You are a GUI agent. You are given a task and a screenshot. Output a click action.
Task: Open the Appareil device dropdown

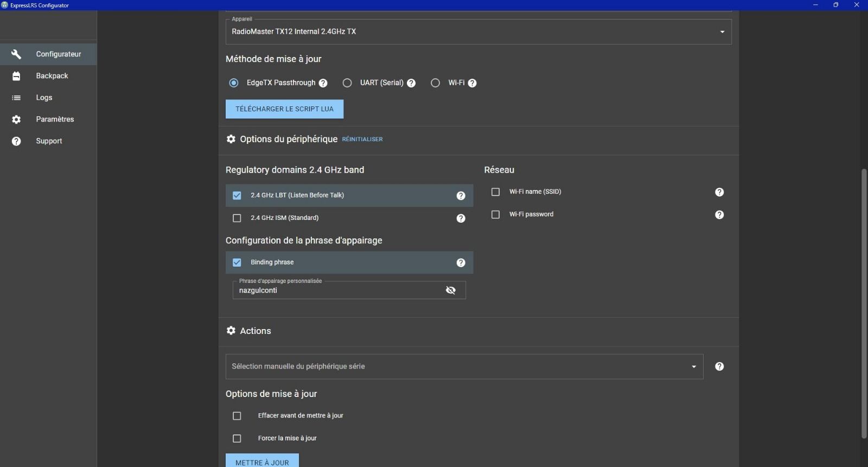pyautogui.click(x=478, y=32)
